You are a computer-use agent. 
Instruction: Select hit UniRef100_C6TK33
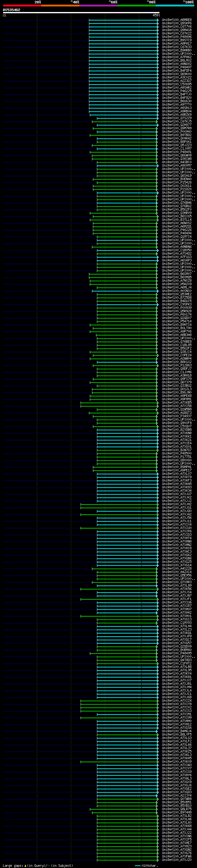(x=177, y=47)
